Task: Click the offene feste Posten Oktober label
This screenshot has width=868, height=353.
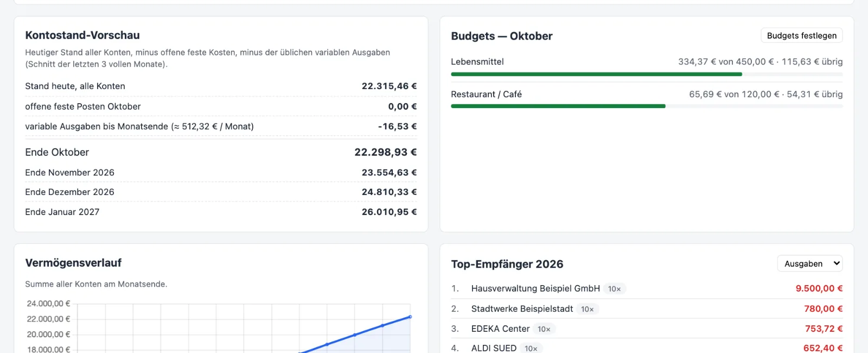Action: click(83, 106)
